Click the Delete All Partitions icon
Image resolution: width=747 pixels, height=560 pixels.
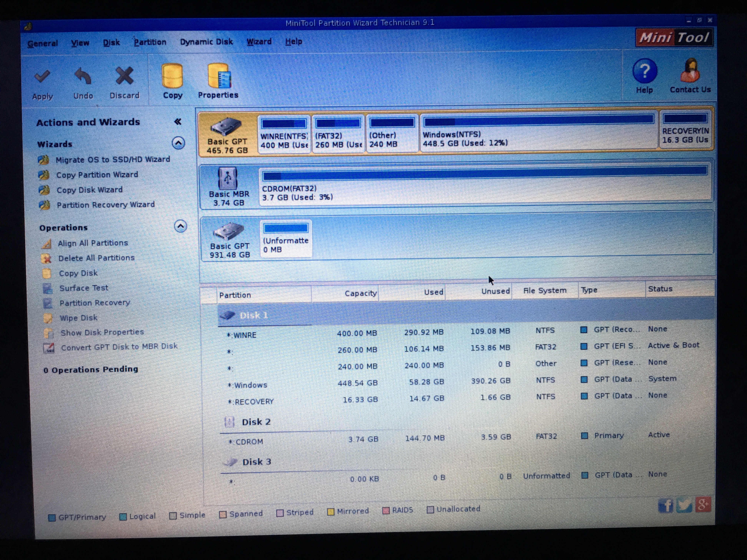coord(47,259)
